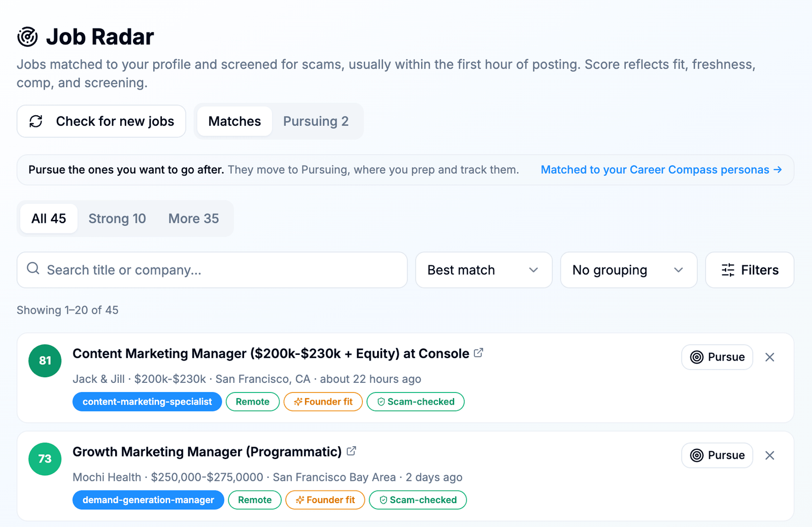
Task: Click Jack & Jill company details line
Action: pyautogui.click(x=247, y=379)
